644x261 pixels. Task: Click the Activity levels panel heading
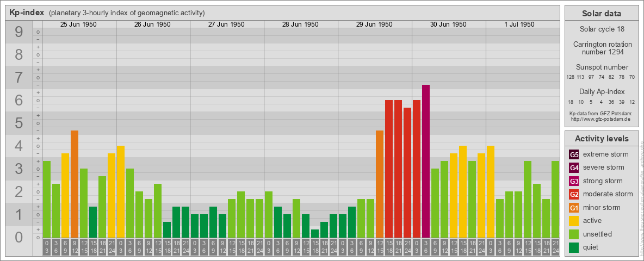(601, 139)
